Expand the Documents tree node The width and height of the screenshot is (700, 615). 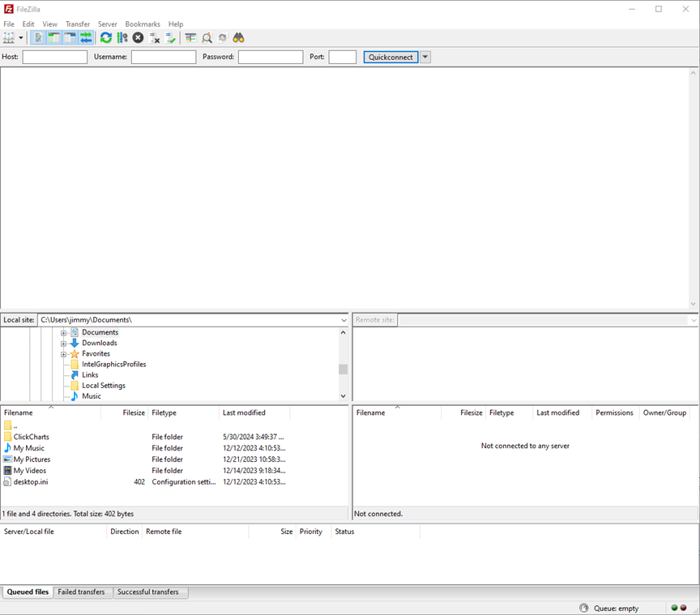click(63, 333)
